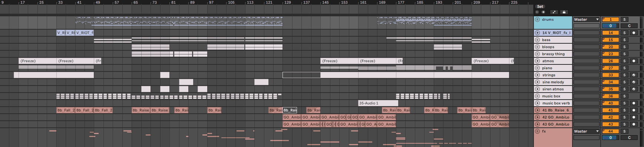
Task: Unfold the music box verb track icon
Action: point(537,103)
